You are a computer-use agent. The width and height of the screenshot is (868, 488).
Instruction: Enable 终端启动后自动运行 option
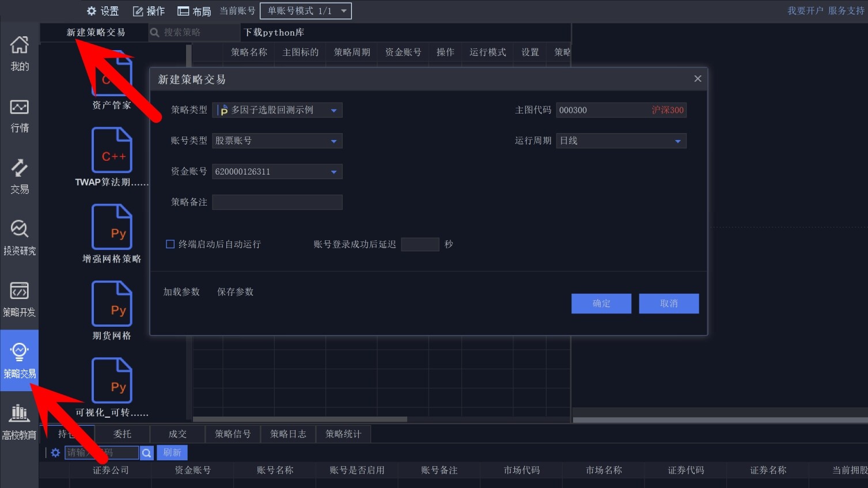click(x=170, y=244)
